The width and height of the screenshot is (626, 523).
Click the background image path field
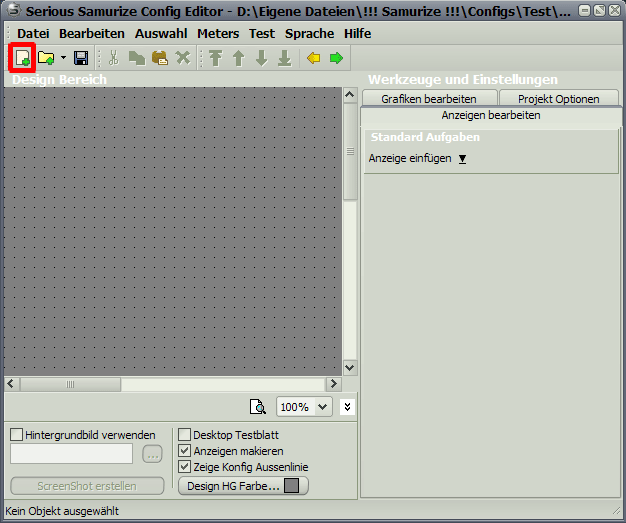coord(71,454)
